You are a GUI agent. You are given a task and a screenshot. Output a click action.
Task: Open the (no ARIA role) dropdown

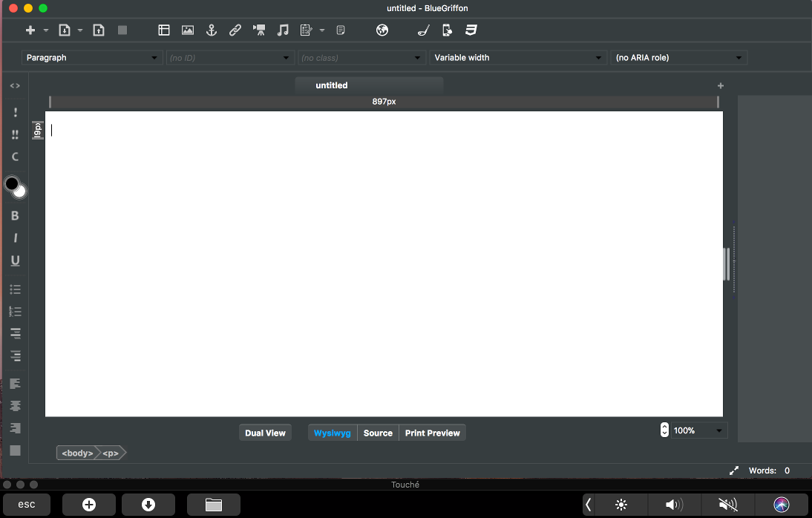[x=679, y=57]
